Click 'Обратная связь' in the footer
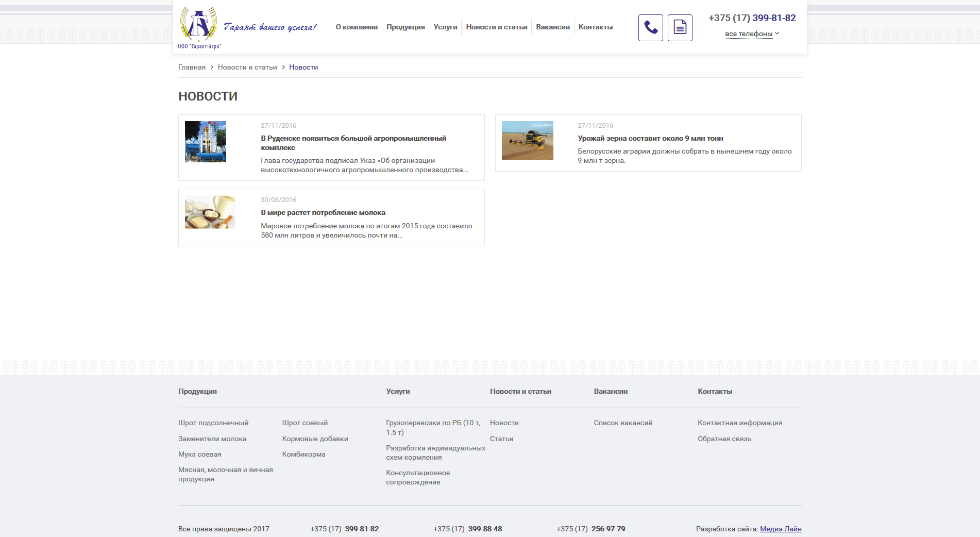 coord(724,439)
